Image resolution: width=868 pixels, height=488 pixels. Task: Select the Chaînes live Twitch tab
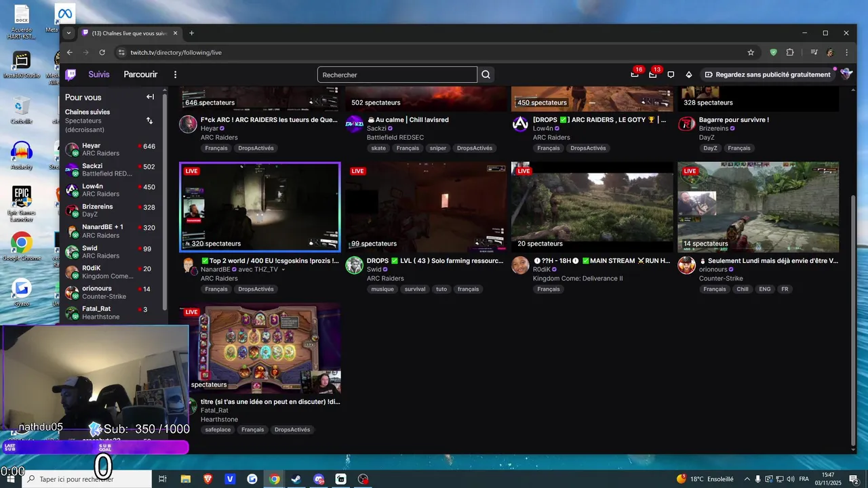(x=129, y=33)
